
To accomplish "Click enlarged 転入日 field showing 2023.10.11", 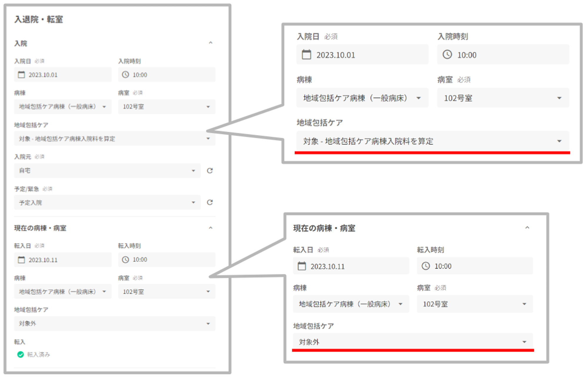I will coord(351,266).
